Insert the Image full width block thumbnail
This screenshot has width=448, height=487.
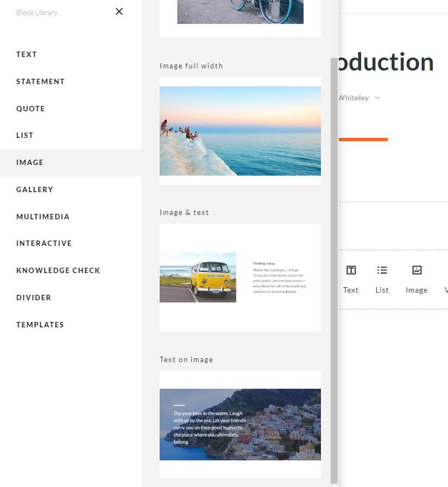pos(240,131)
